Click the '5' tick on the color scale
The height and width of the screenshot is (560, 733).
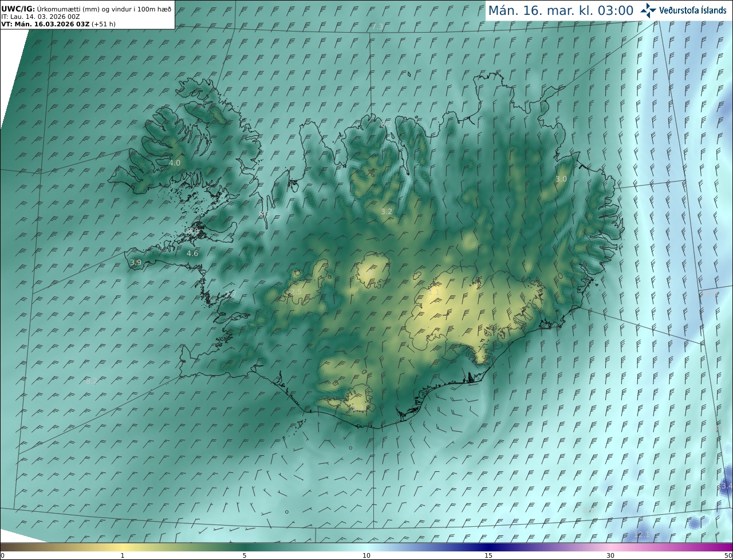point(245,555)
